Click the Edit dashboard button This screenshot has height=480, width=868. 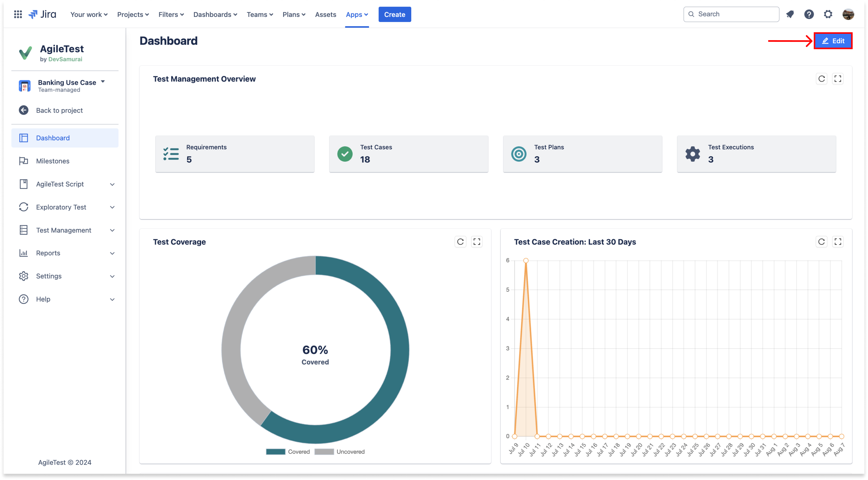pos(833,41)
